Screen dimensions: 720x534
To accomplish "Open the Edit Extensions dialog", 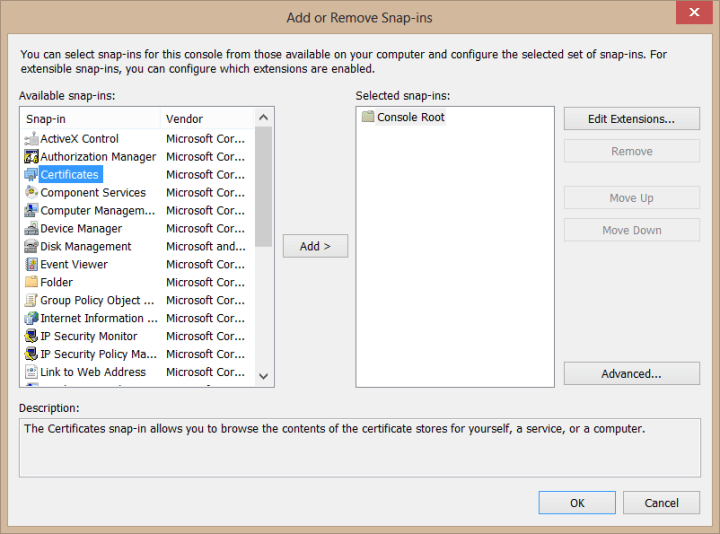I will tap(631, 119).
